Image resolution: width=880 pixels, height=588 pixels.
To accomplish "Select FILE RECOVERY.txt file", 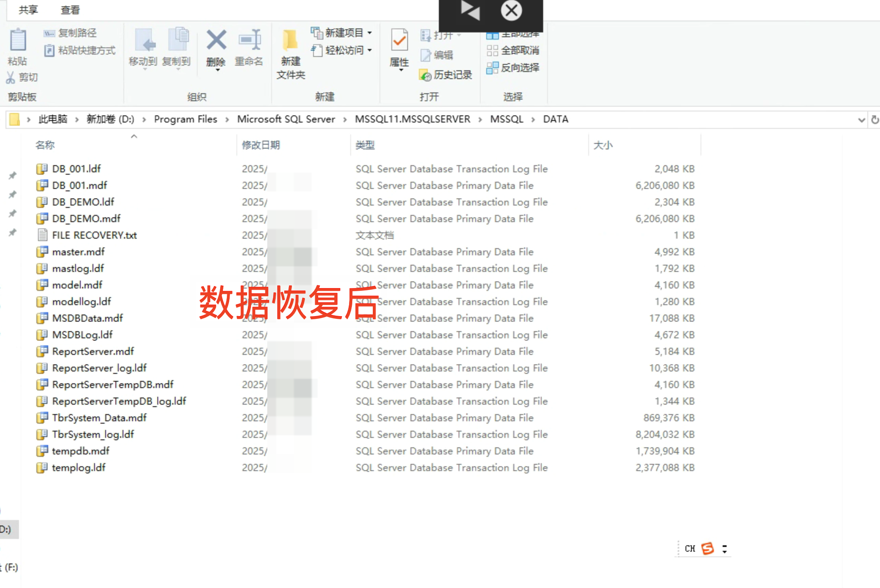I will pyautogui.click(x=94, y=236).
